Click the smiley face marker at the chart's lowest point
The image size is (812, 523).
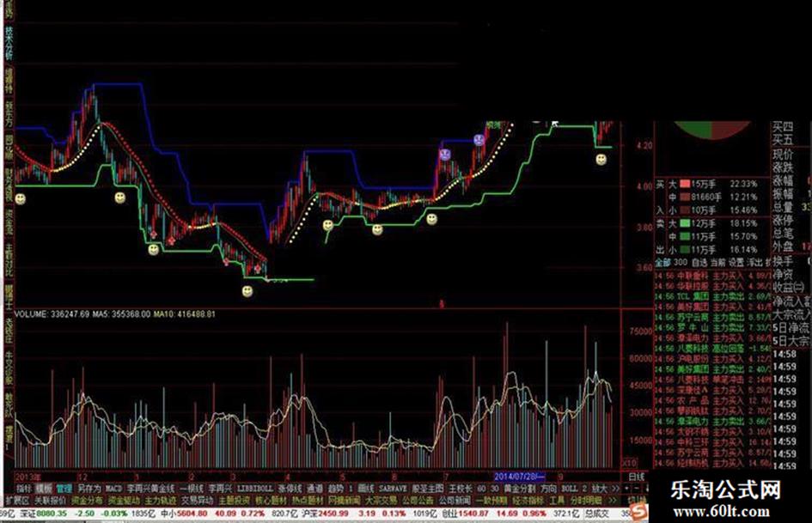pos(247,291)
